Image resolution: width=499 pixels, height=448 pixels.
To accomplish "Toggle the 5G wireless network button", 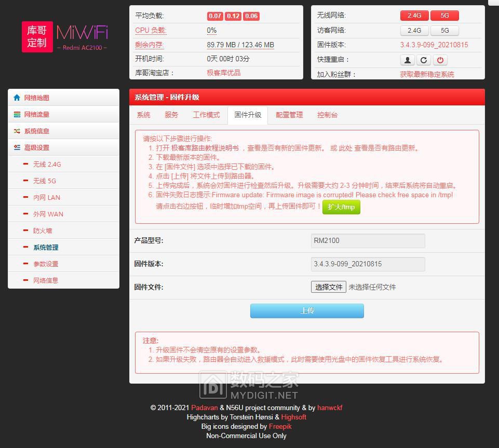I will [444, 16].
